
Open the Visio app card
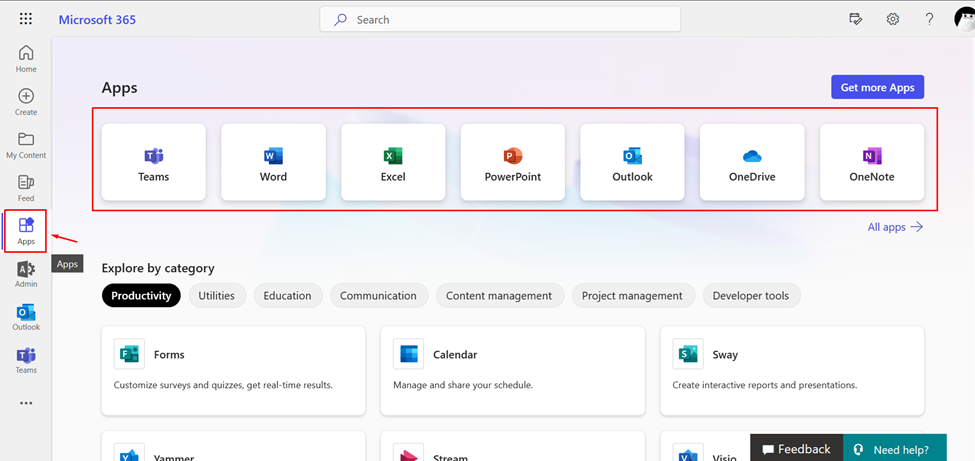click(x=705, y=446)
